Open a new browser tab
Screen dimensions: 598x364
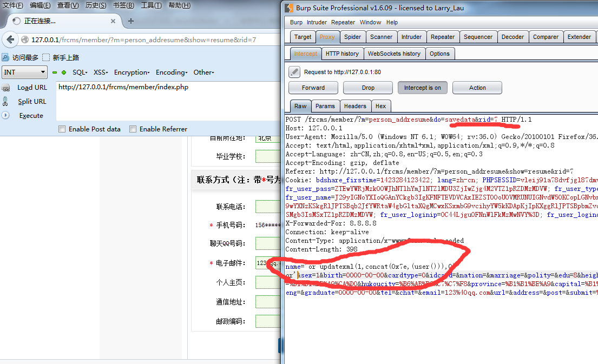(x=131, y=21)
